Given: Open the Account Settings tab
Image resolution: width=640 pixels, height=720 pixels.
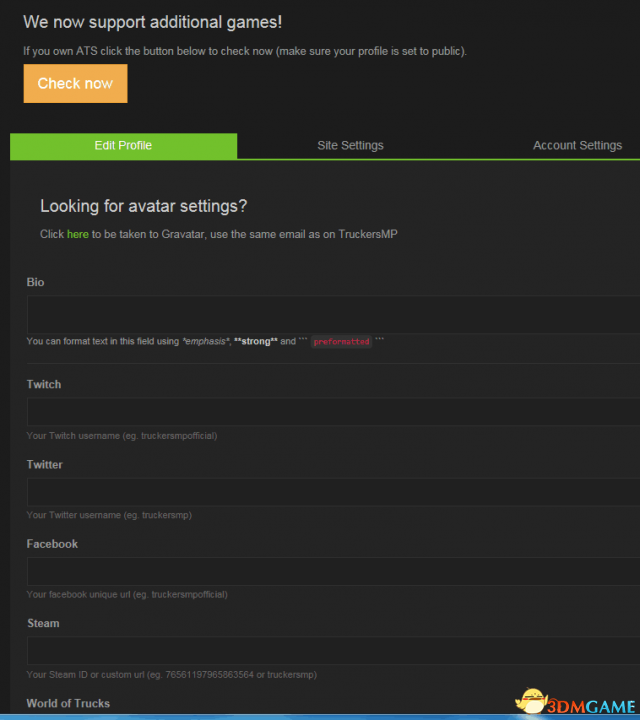Looking at the screenshot, I should (577, 146).
